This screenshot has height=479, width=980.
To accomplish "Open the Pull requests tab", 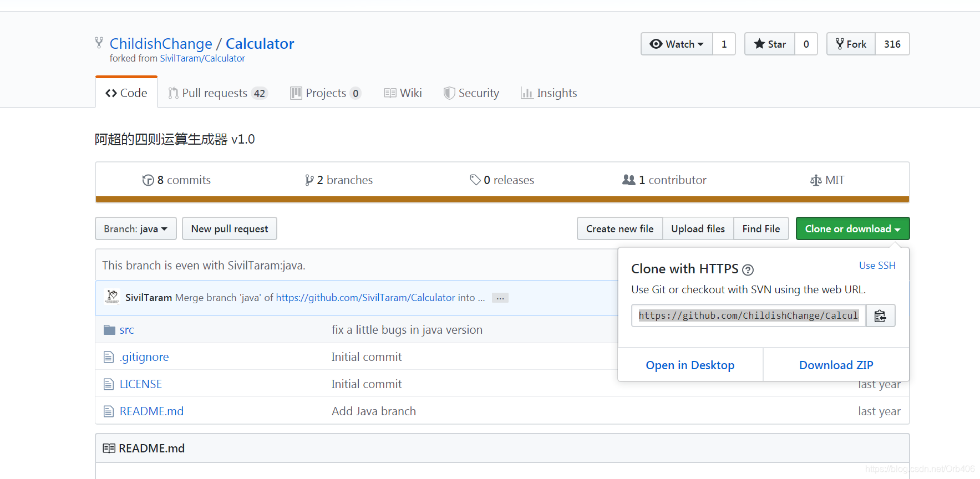I will click(218, 93).
